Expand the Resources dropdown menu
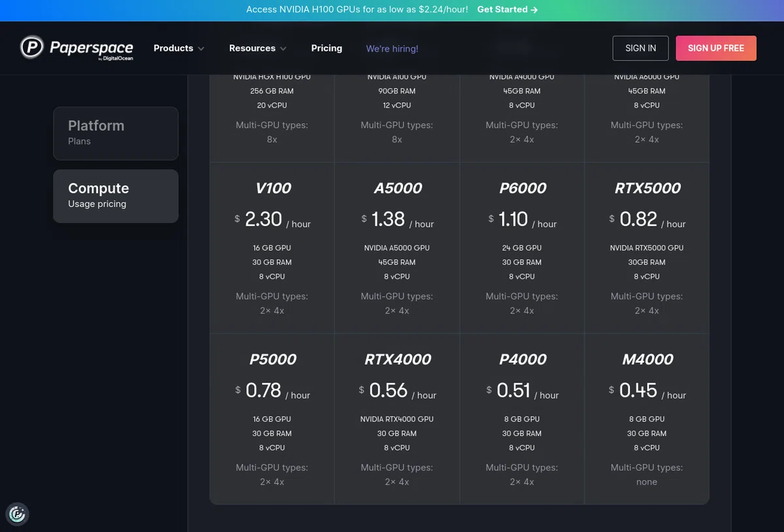 pyautogui.click(x=258, y=48)
